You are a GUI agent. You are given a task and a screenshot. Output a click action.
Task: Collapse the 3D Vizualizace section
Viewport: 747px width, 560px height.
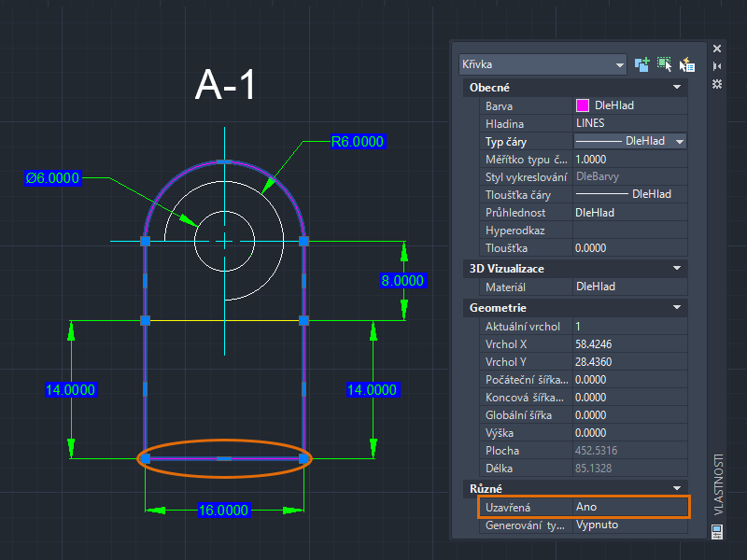677,269
